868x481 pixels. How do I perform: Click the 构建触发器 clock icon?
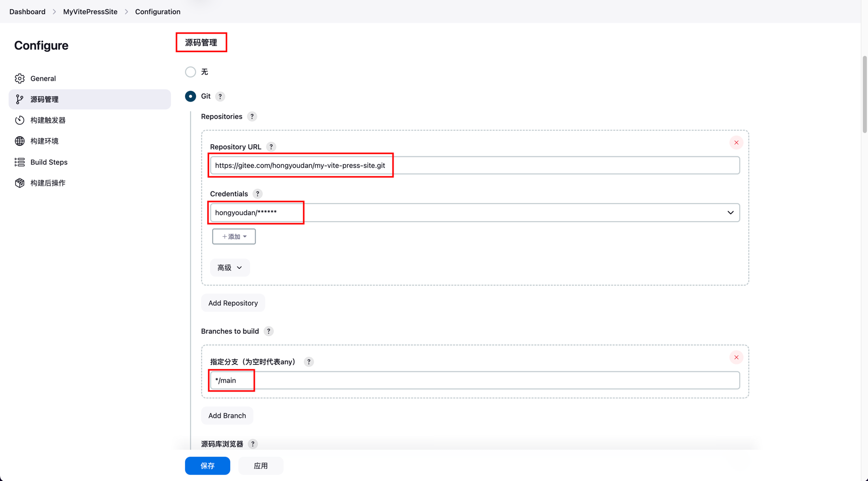point(20,120)
